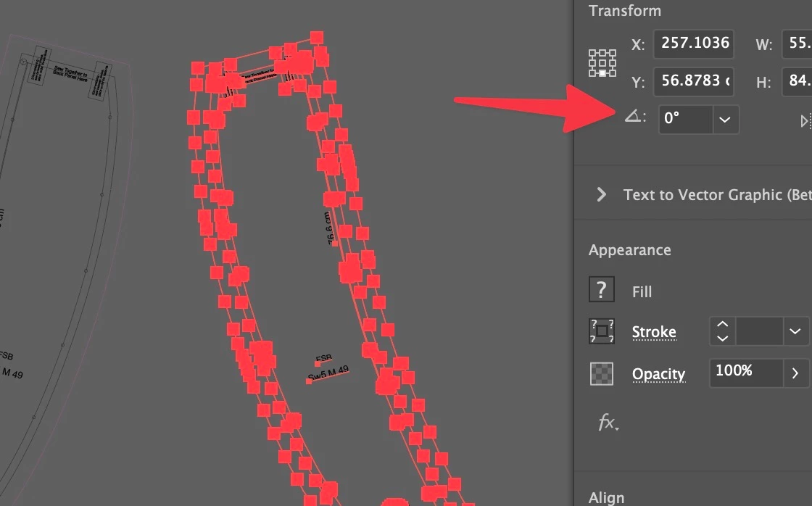Open the Fill swatch with question mark
Viewport: 812px width, 506px height.
tap(601, 289)
